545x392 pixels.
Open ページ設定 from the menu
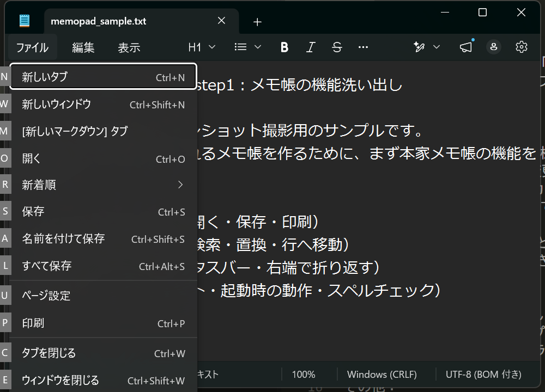tap(104, 296)
